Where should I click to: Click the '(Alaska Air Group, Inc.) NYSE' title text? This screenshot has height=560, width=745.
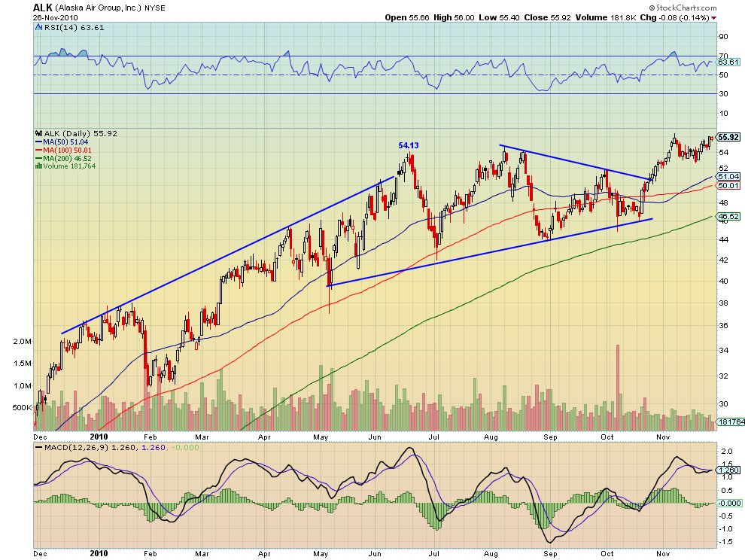tap(110, 8)
